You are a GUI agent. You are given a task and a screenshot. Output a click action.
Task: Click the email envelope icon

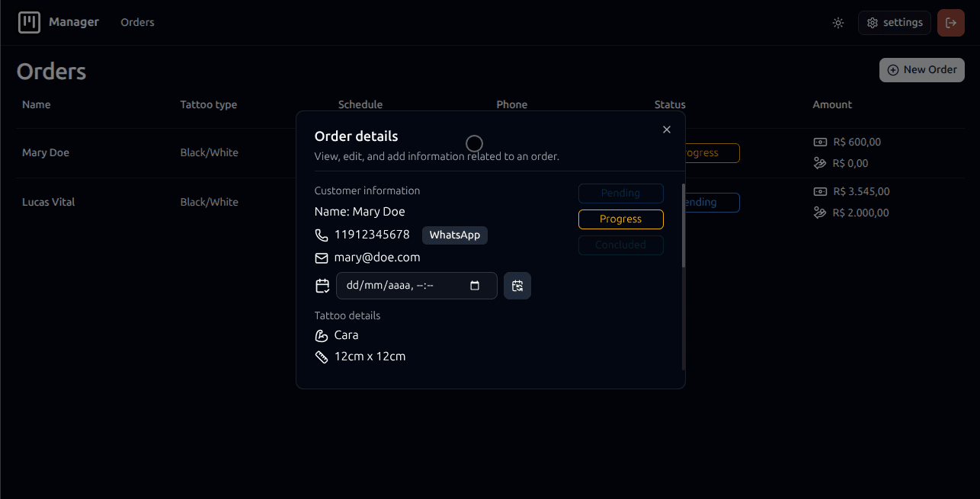click(322, 258)
